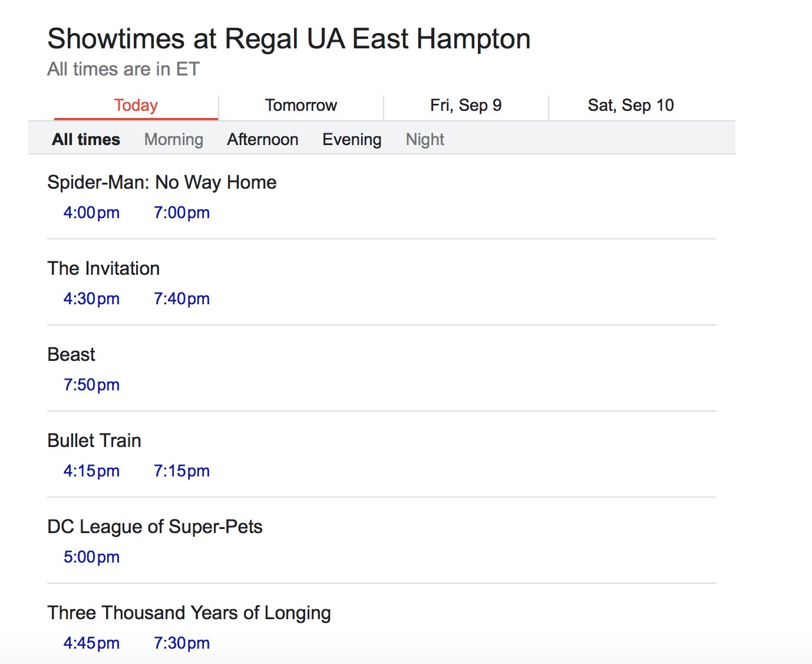Select Bullet Train 7:15pm showtime
The width and height of the screenshot is (812, 664).
pyautogui.click(x=182, y=471)
